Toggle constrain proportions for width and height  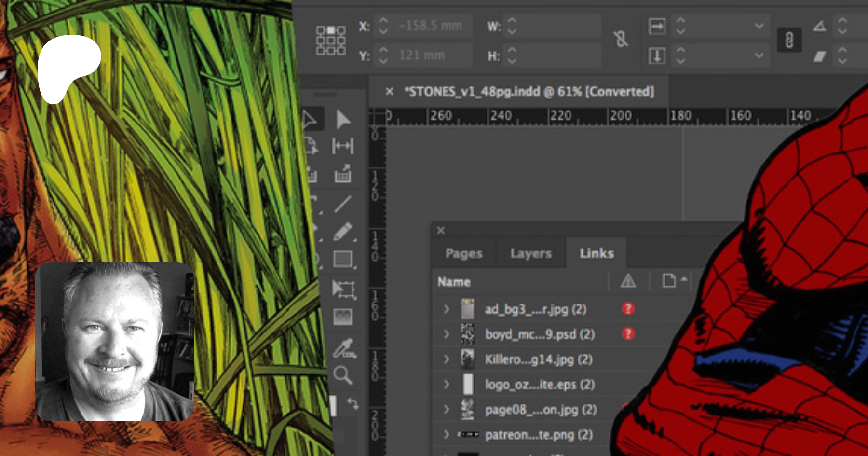pyautogui.click(x=621, y=40)
